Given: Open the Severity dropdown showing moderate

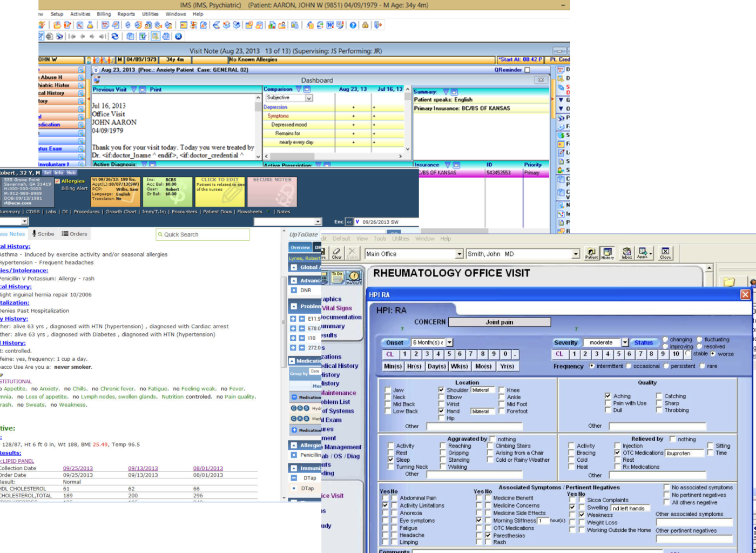Looking at the screenshot, I should (x=625, y=342).
